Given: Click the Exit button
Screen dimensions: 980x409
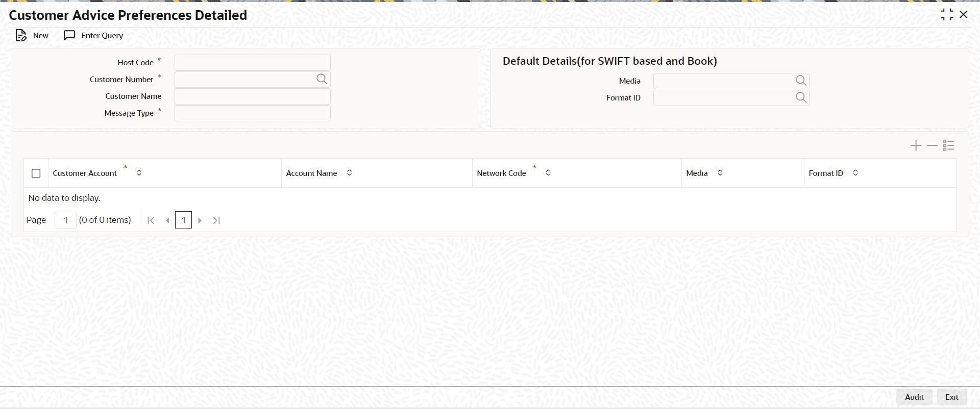Looking at the screenshot, I should [952, 397].
